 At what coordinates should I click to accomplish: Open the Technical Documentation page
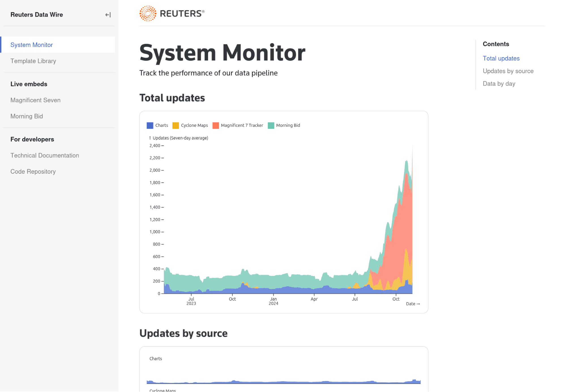pos(45,155)
